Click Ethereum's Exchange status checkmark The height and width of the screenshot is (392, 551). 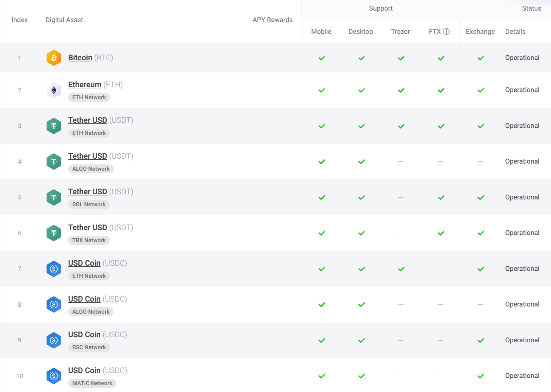click(480, 90)
